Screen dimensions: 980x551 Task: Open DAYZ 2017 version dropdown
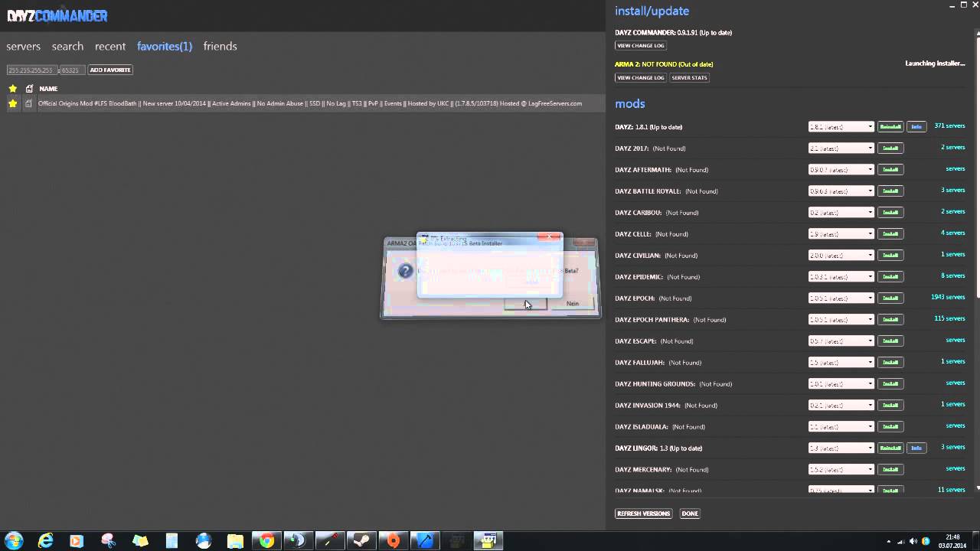coord(841,148)
